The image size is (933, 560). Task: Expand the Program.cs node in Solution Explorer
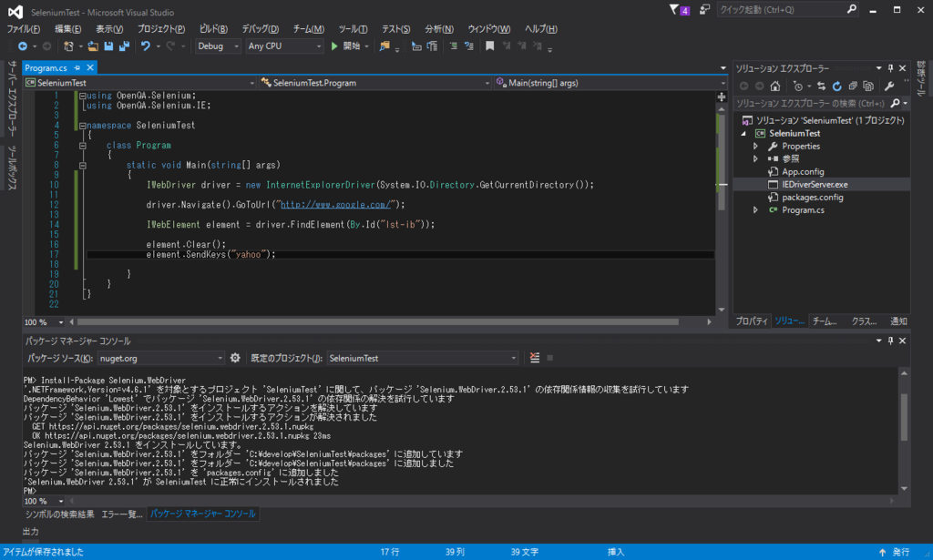[x=755, y=209]
